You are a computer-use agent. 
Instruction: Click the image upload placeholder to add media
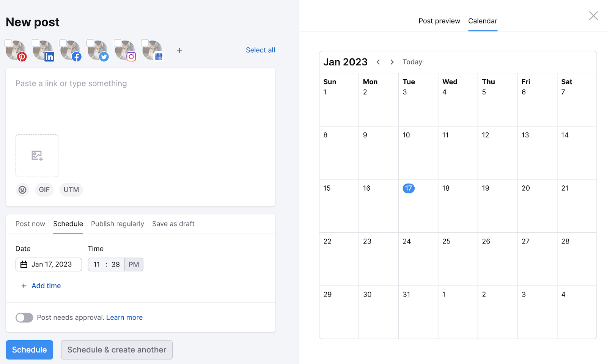pos(37,155)
